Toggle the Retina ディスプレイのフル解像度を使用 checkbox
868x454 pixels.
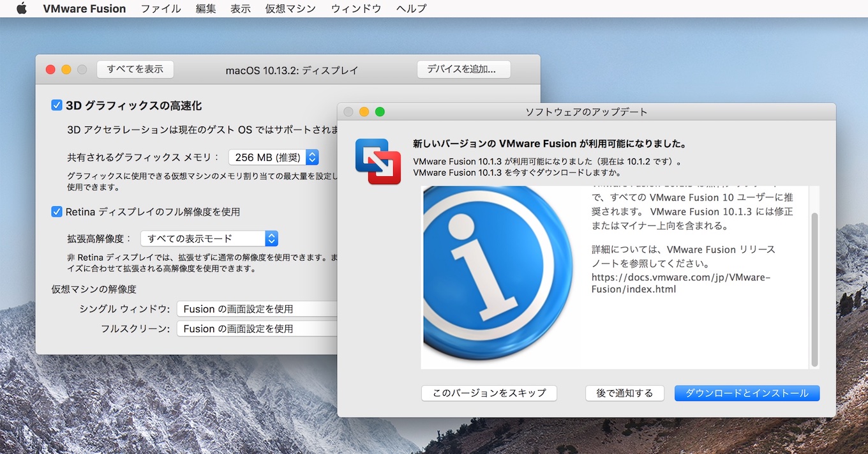click(x=57, y=211)
